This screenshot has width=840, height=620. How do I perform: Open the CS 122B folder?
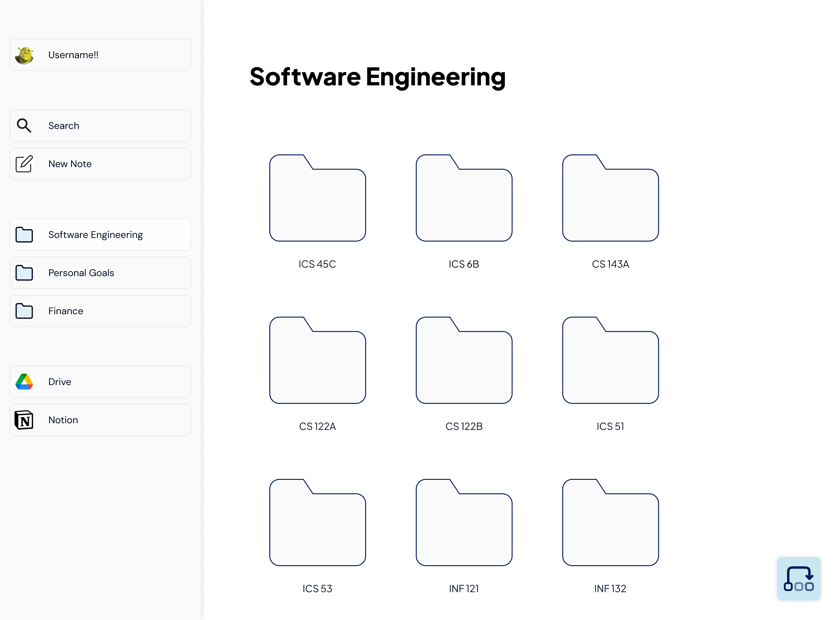point(464,360)
